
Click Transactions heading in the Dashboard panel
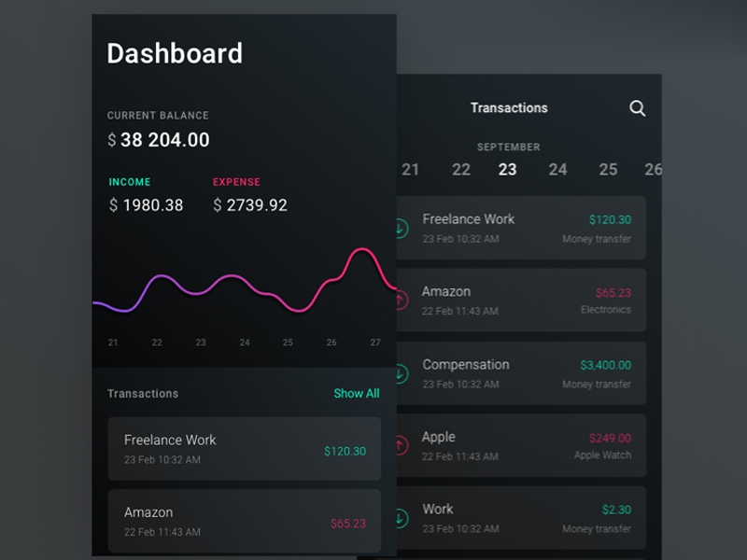coord(143,393)
